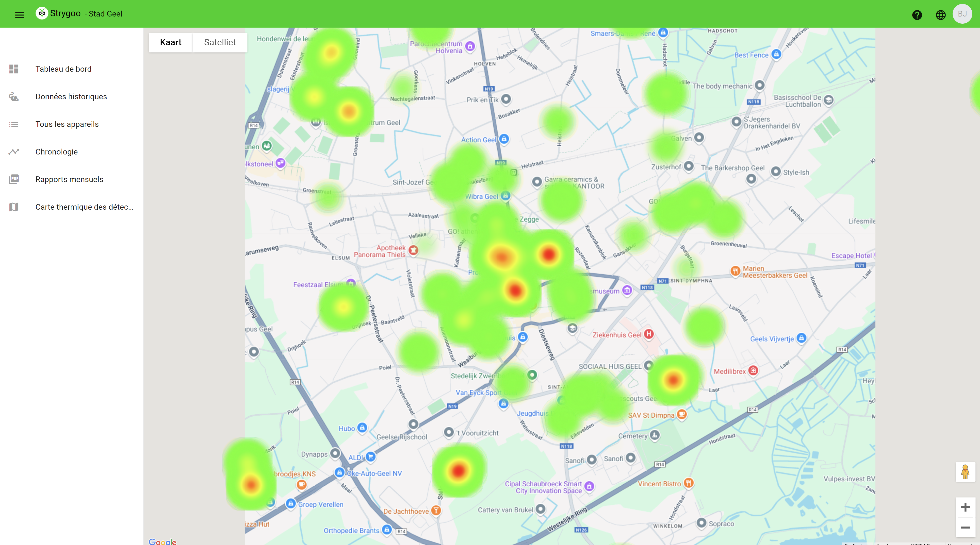The height and width of the screenshot is (545, 980).
Task: Click the Street View pegman icon
Action: click(x=965, y=472)
